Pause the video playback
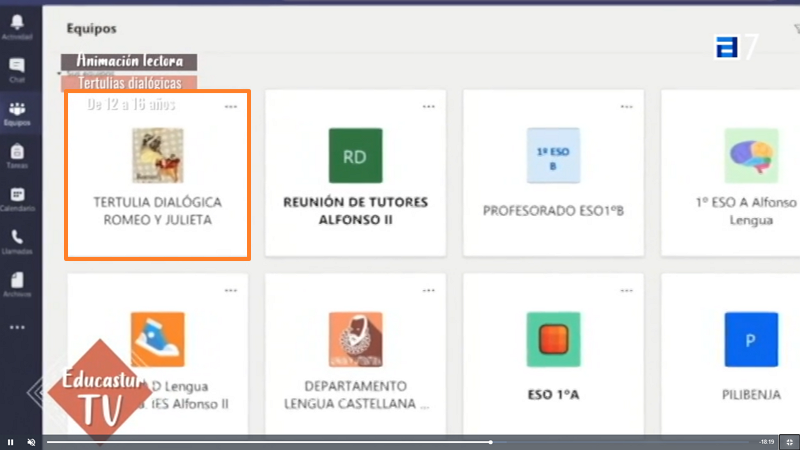This screenshot has width=800, height=450. tap(10, 442)
